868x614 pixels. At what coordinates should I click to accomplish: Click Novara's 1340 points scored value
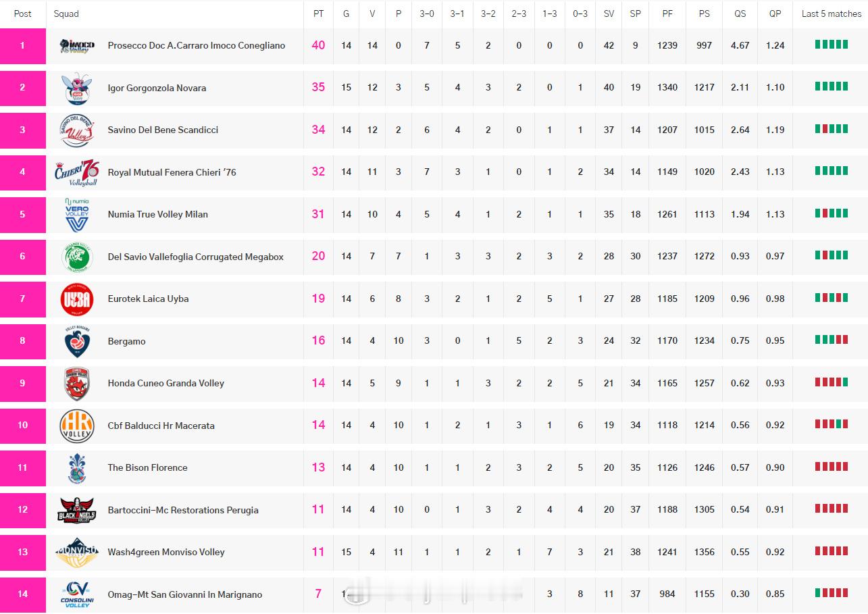(x=667, y=88)
